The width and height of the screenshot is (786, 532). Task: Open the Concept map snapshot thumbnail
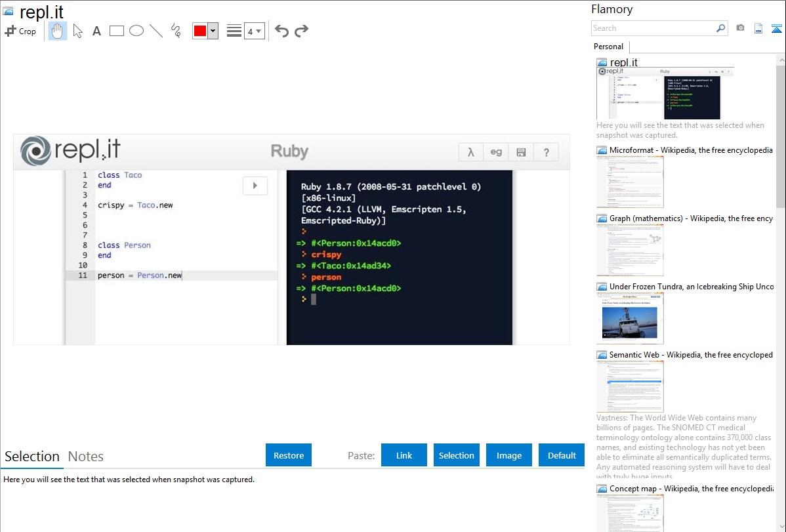pos(630,514)
